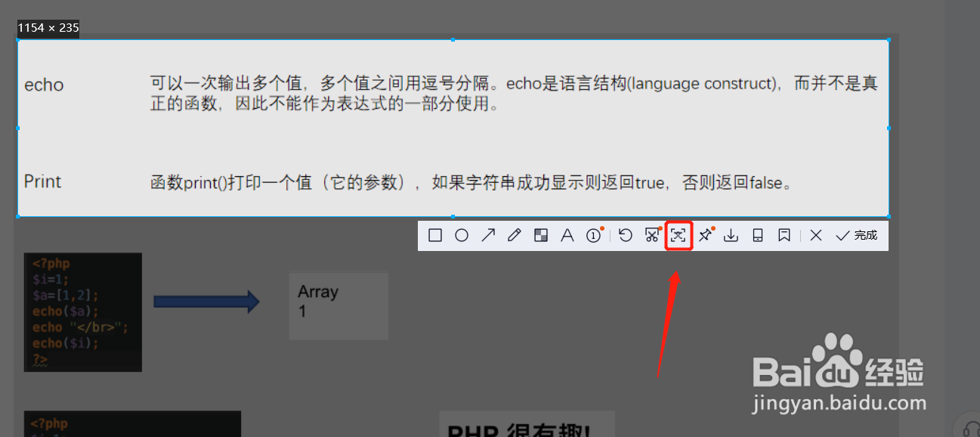980x437 pixels.
Task: Bookmark the screenshot with the flag icon
Action: click(x=784, y=235)
